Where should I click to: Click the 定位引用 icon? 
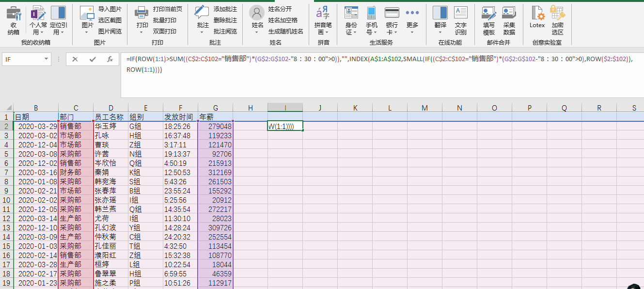58,14
